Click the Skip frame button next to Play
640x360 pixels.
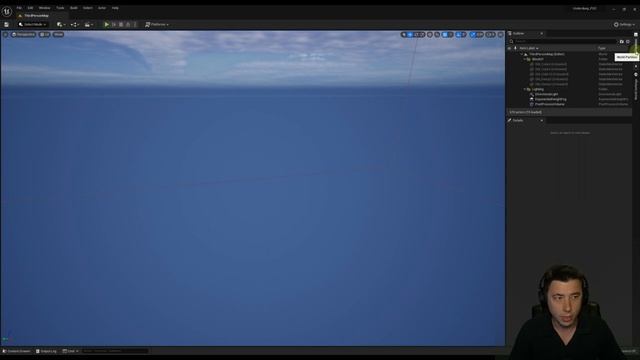pyautogui.click(x=114, y=24)
